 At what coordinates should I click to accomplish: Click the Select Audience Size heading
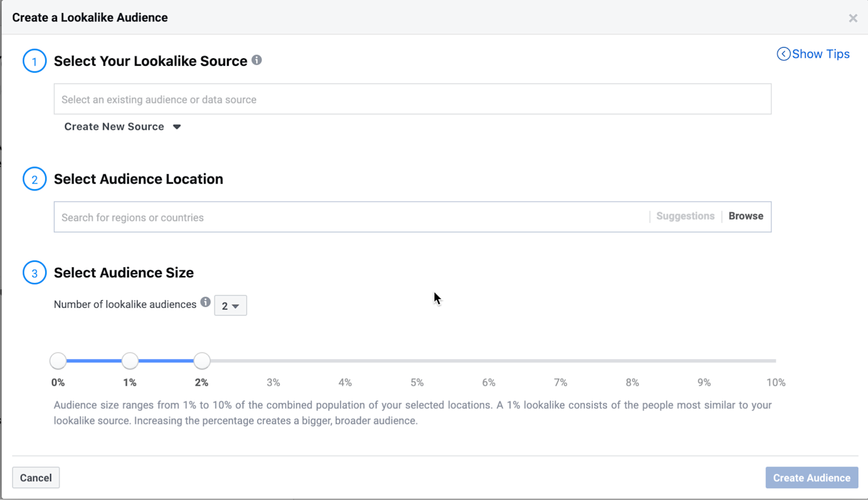point(124,273)
